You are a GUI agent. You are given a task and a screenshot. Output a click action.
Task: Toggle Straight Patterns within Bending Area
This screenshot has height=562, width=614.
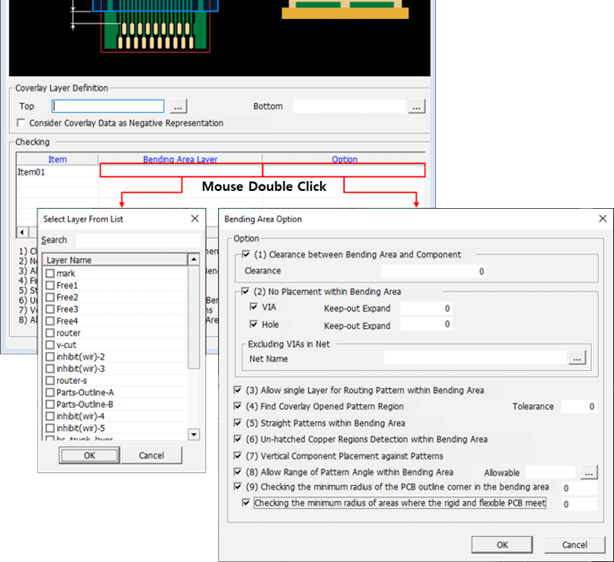pyautogui.click(x=236, y=423)
